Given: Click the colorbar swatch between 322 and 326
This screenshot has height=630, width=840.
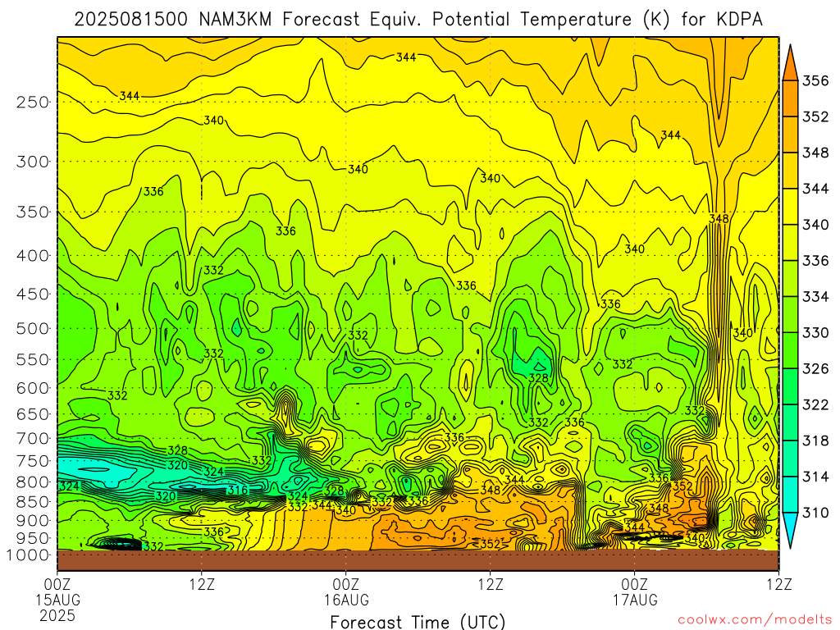Looking at the screenshot, I should (790, 386).
